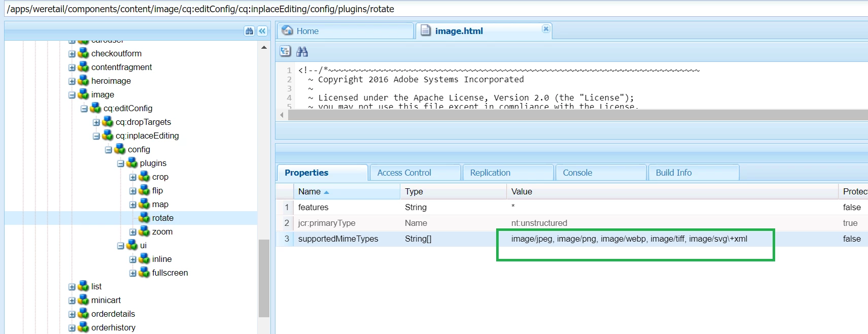Screen dimensions: 868x334
Task: Expand the checkoutform tree node
Action: [x=72, y=54]
